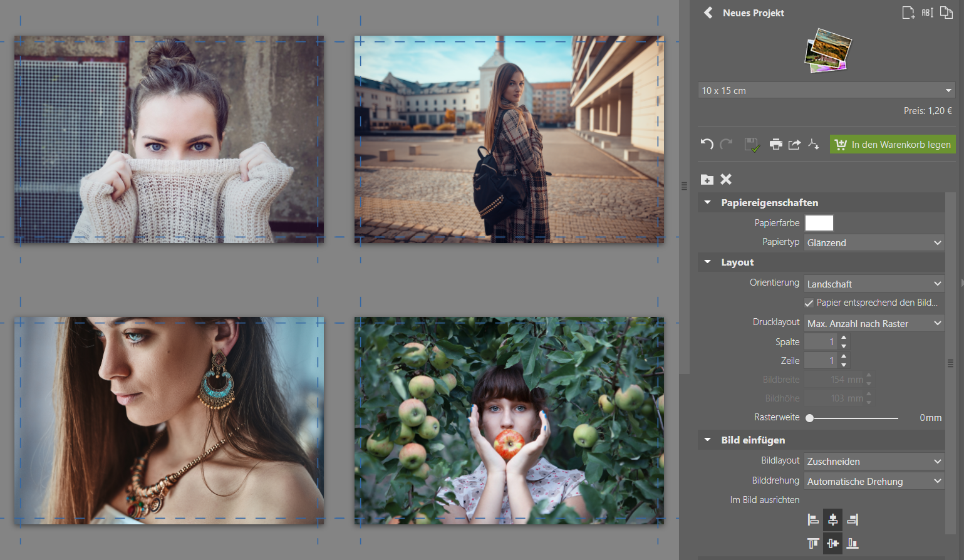Image resolution: width=964 pixels, height=560 pixels.
Task: Enable align left in image
Action: click(x=813, y=519)
